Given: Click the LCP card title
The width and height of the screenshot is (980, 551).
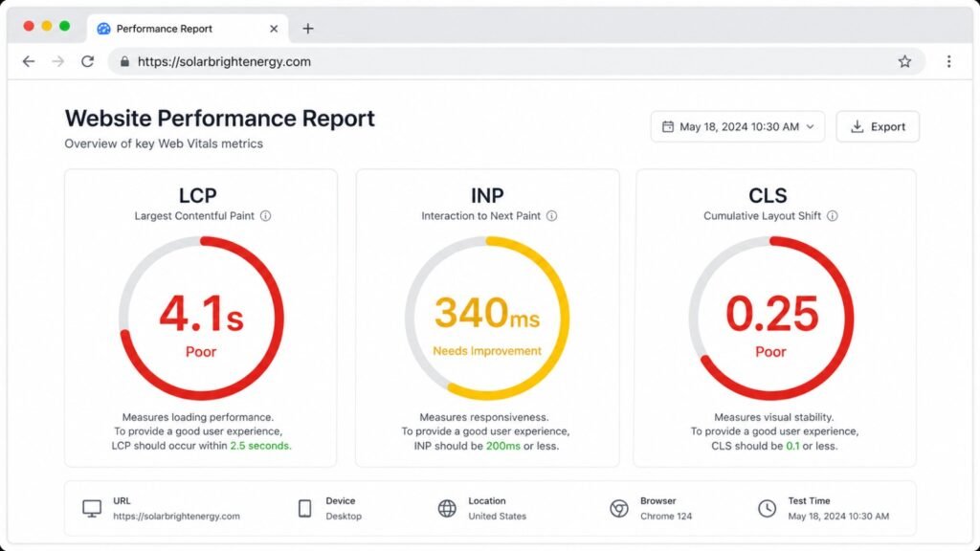Looking at the screenshot, I should click(197, 195).
